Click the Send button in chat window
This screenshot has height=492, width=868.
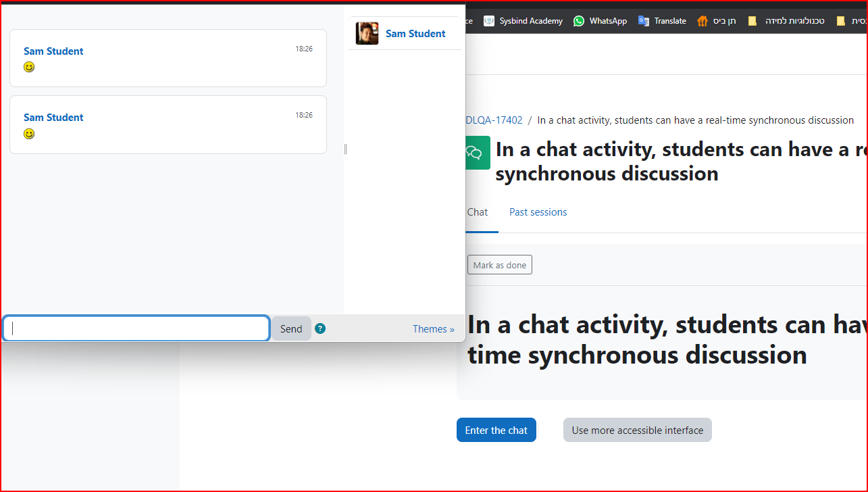pyautogui.click(x=291, y=328)
